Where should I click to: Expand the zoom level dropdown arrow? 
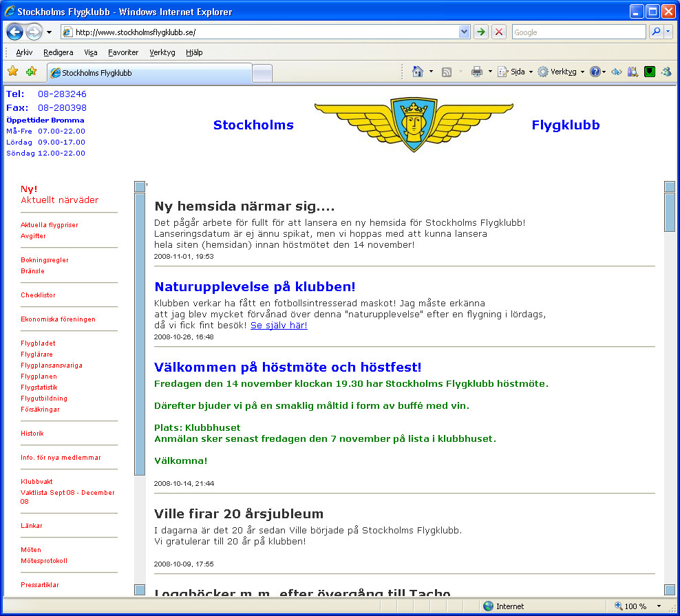point(659,606)
